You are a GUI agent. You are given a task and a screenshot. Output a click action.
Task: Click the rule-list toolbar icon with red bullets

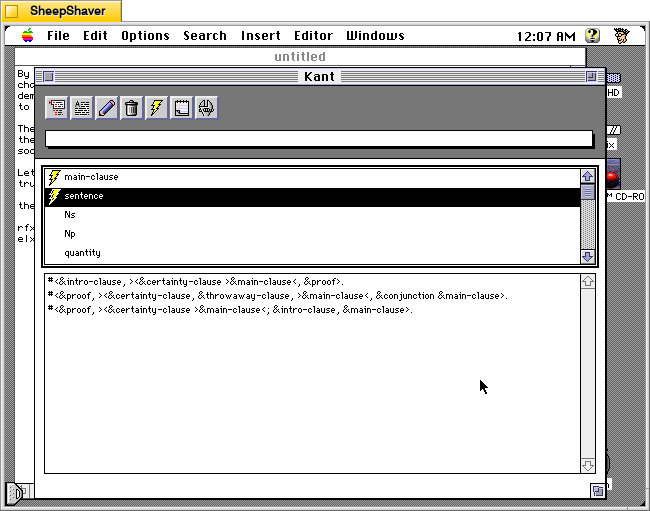(57, 108)
